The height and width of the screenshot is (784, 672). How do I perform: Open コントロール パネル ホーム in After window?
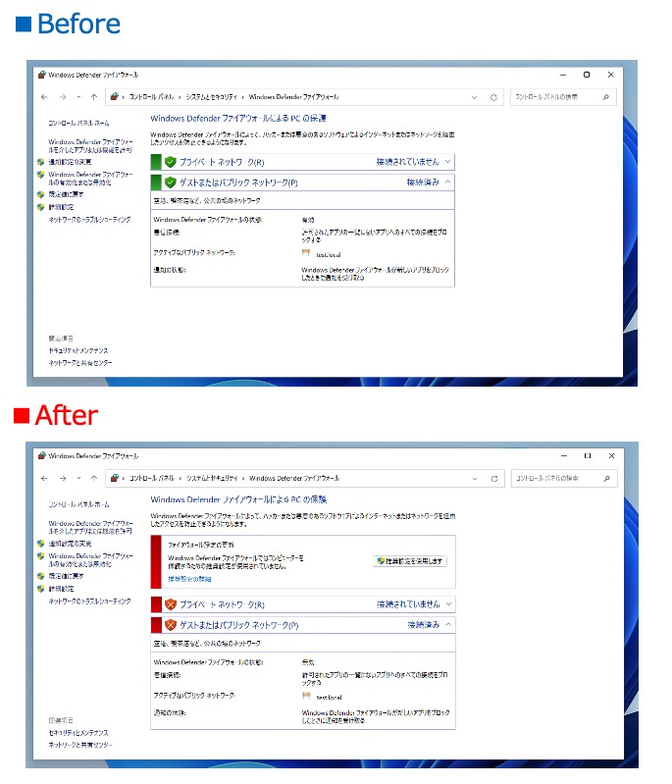78,504
